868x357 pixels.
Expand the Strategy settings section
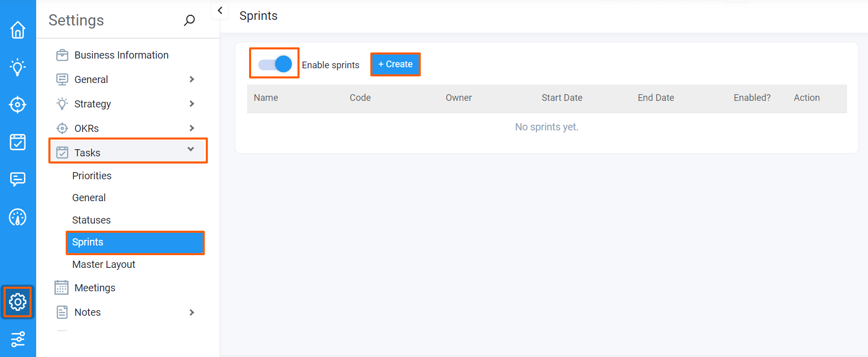tap(192, 103)
